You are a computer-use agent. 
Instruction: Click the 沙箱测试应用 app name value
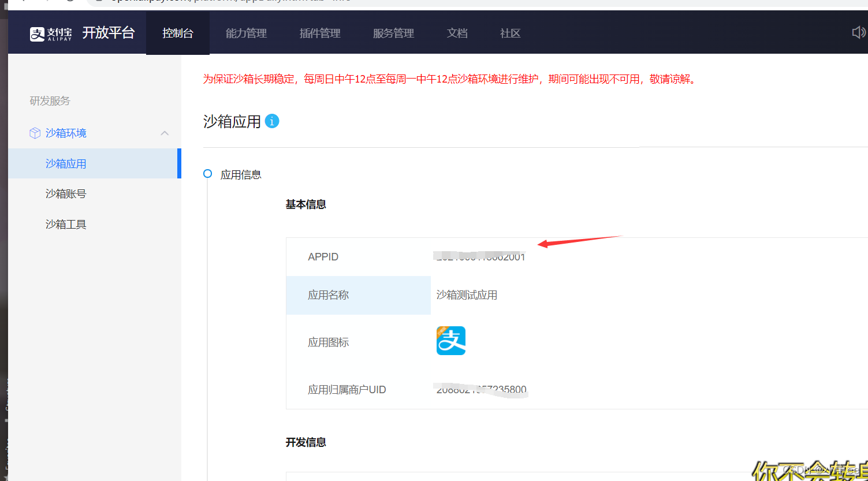pos(467,295)
